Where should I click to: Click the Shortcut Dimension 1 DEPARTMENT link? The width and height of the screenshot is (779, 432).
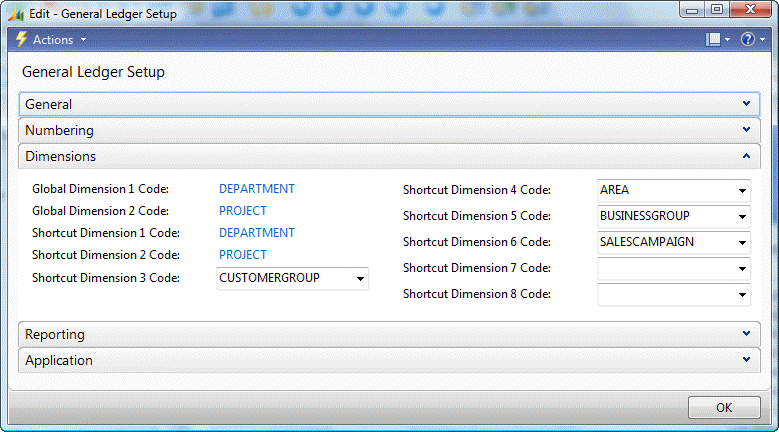point(257,232)
